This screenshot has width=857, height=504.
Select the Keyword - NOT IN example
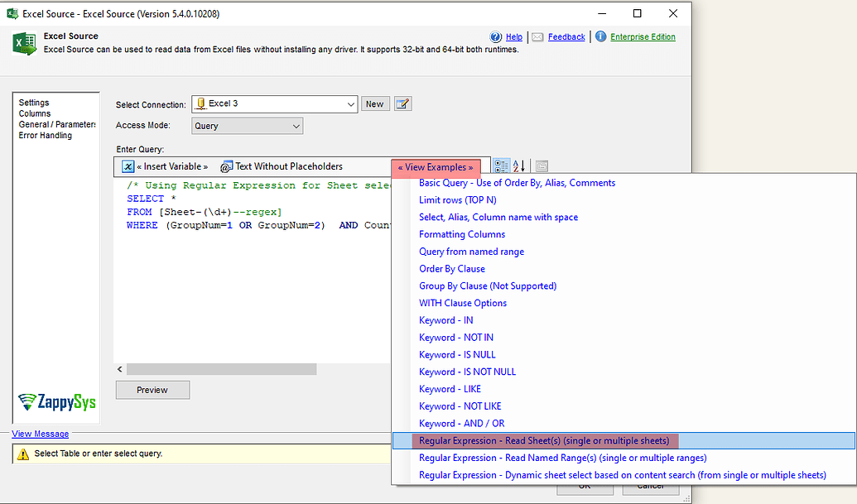click(x=456, y=338)
